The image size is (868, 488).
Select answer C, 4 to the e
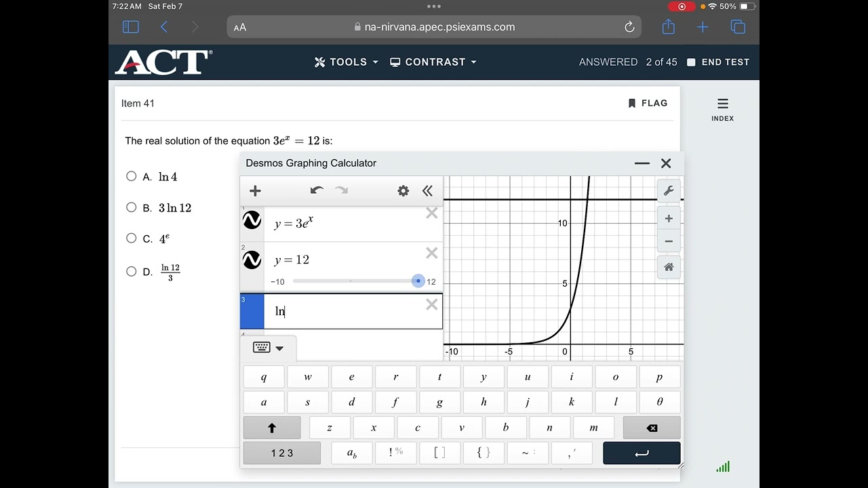tap(132, 238)
